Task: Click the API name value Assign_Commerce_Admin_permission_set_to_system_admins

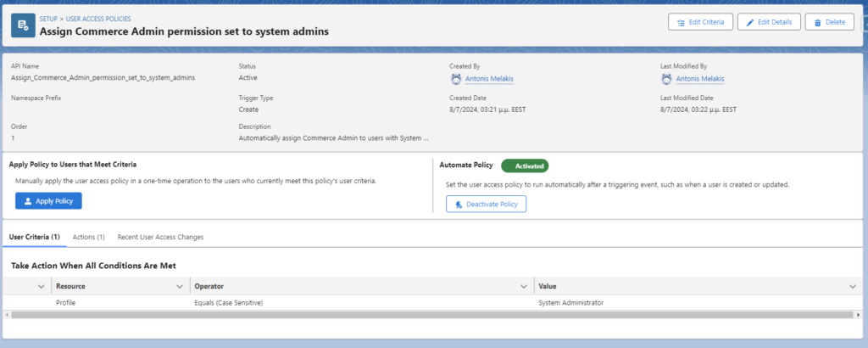Action: (103, 77)
